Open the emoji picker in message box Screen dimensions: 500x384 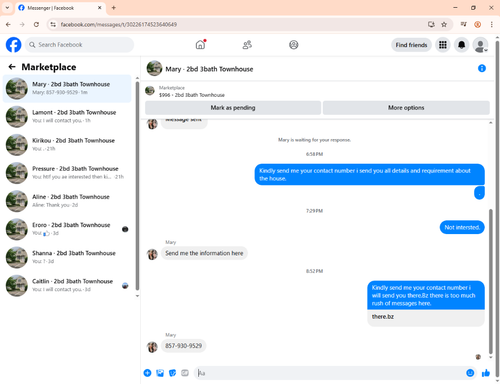click(470, 373)
